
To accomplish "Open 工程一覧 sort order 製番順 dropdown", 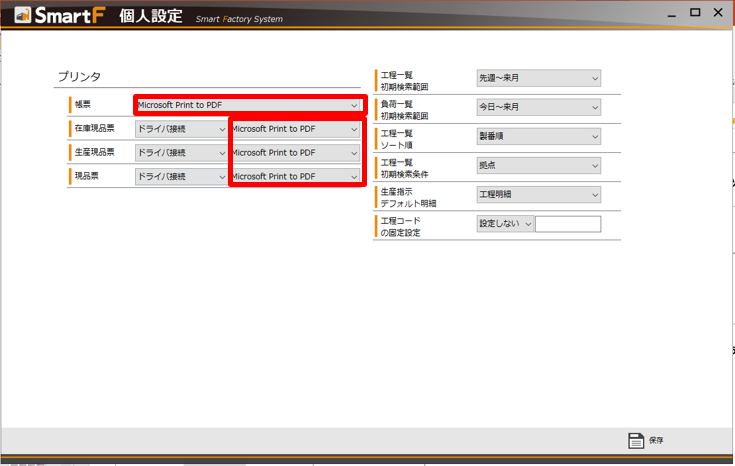I will (538, 136).
